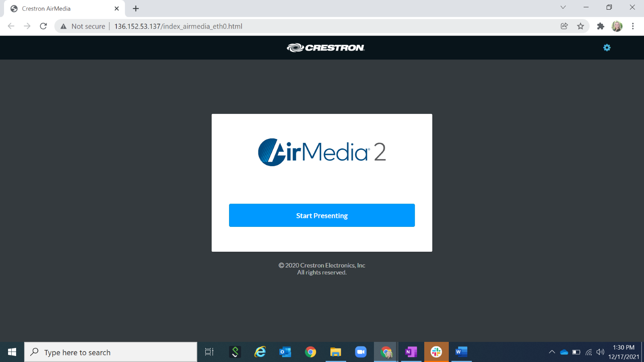Click the Crestron logo in header

(326, 47)
